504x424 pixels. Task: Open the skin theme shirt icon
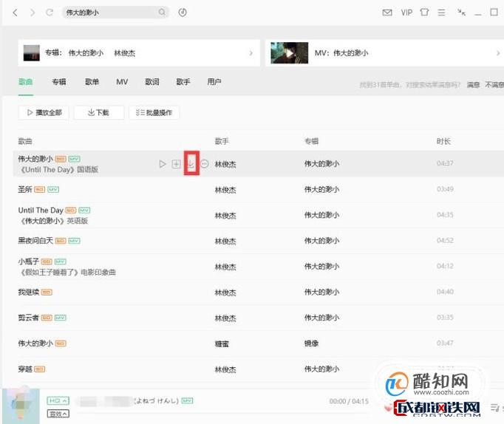pos(424,13)
